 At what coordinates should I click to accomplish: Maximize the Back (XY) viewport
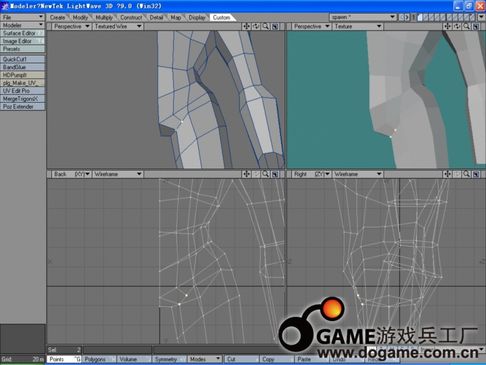[x=275, y=174]
